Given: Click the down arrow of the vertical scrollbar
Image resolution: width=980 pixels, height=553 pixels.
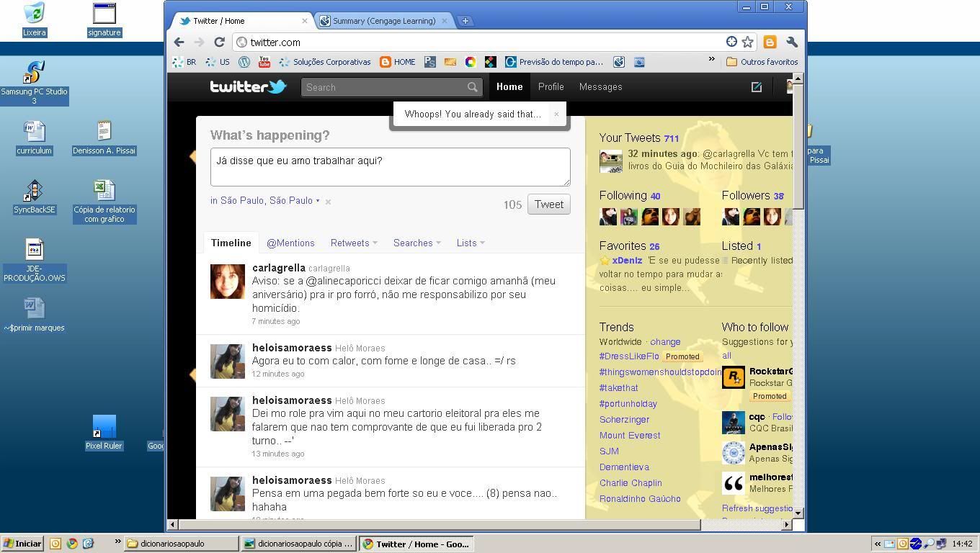Looking at the screenshot, I should click(x=798, y=512).
